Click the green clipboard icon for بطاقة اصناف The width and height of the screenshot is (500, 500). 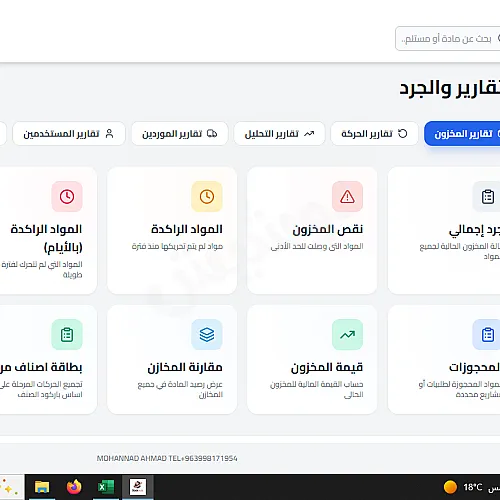click(x=67, y=335)
